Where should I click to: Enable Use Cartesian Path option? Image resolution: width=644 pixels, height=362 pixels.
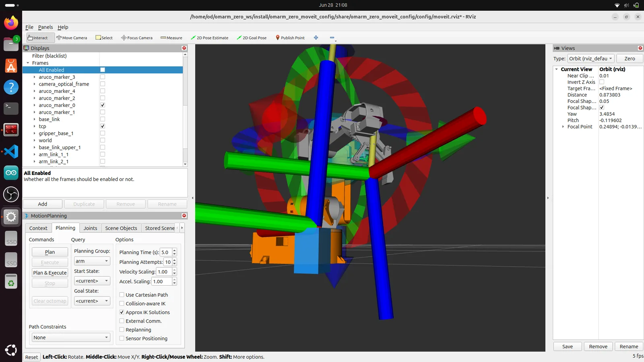coord(122,295)
